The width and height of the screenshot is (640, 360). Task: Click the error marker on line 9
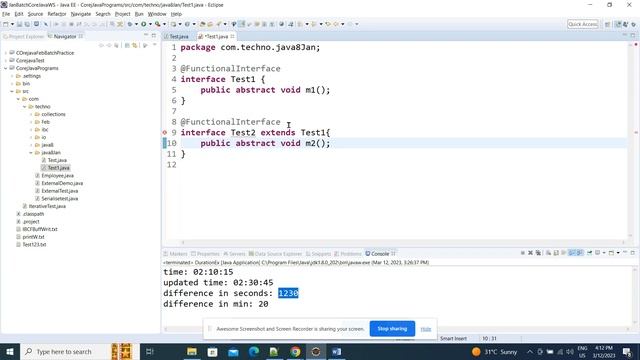165,133
